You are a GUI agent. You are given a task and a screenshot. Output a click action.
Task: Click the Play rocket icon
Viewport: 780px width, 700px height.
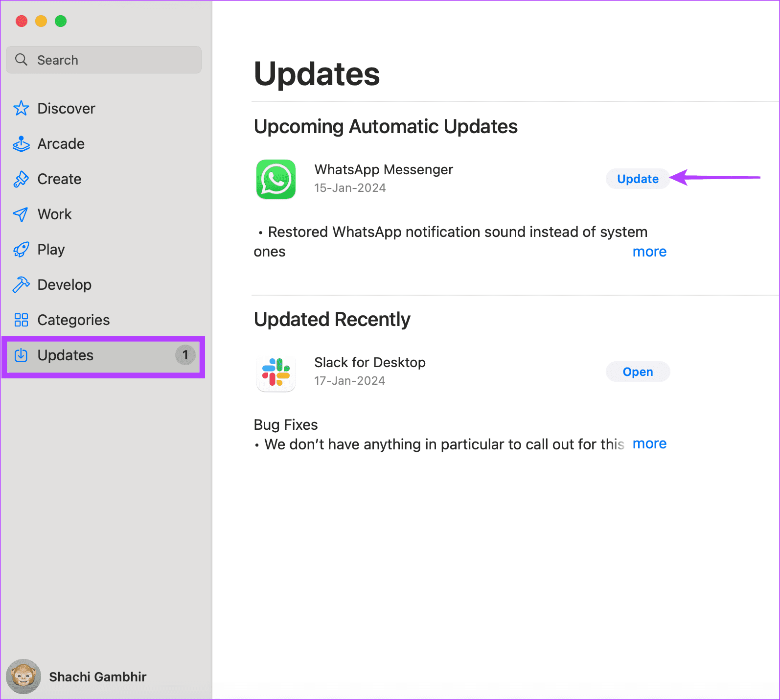point(21,250)
